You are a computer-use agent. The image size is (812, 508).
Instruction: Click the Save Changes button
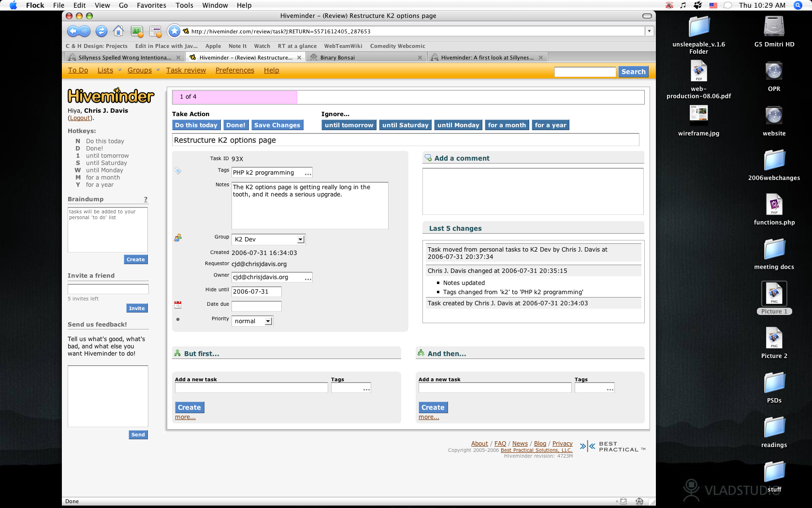coord(277,125)
